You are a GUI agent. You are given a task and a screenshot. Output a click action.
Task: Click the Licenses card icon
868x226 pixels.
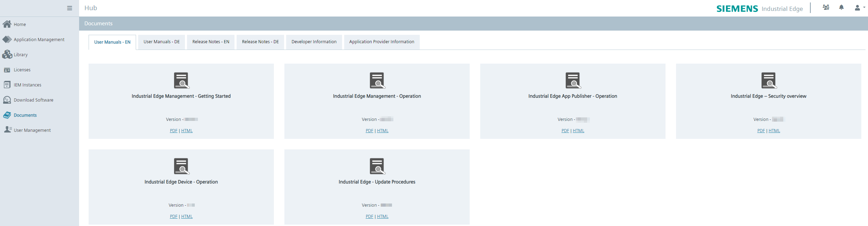[7, 70]
